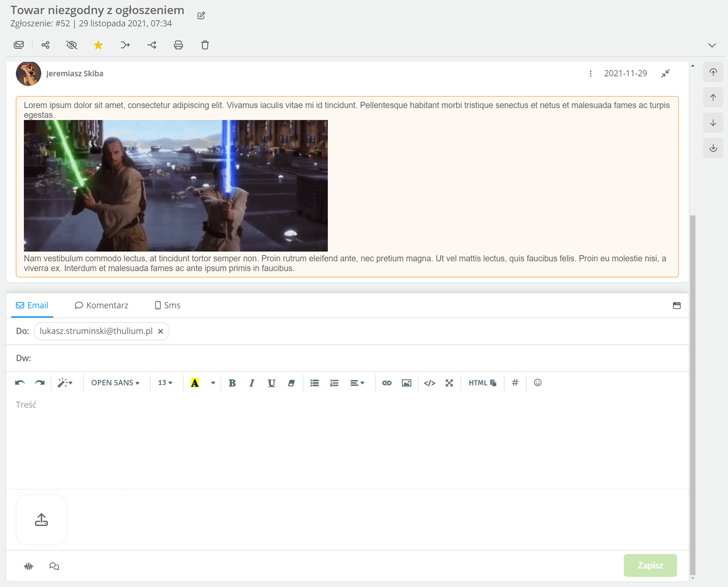Click the message date 2021-11-29
The width and height of the screenshot is (728, 587).
(626, 73)
